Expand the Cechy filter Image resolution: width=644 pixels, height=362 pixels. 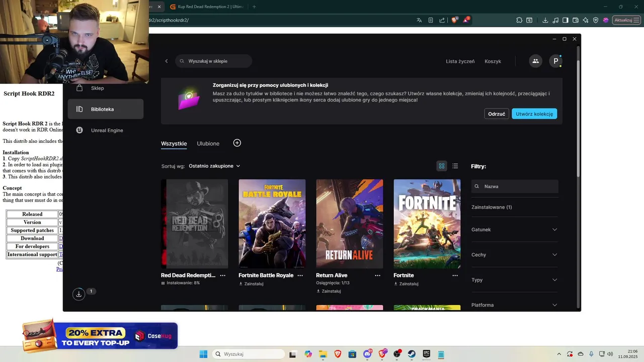[515, 255]
